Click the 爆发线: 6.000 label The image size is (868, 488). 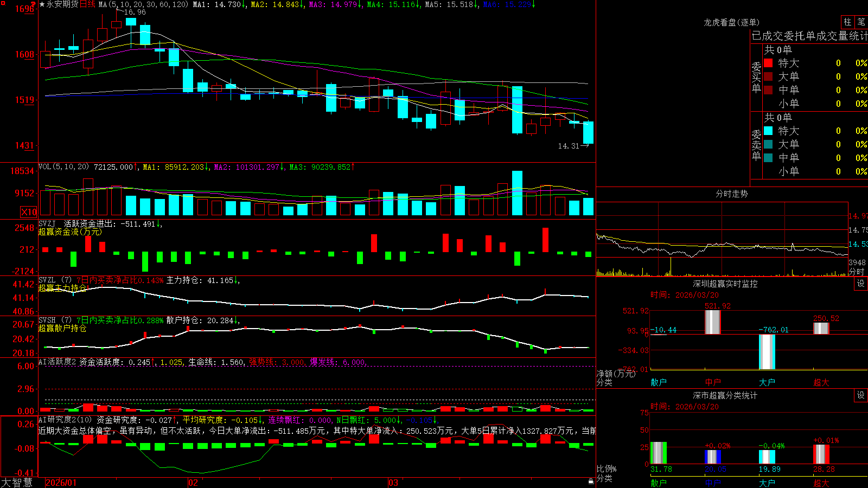[x=337, y=362]
